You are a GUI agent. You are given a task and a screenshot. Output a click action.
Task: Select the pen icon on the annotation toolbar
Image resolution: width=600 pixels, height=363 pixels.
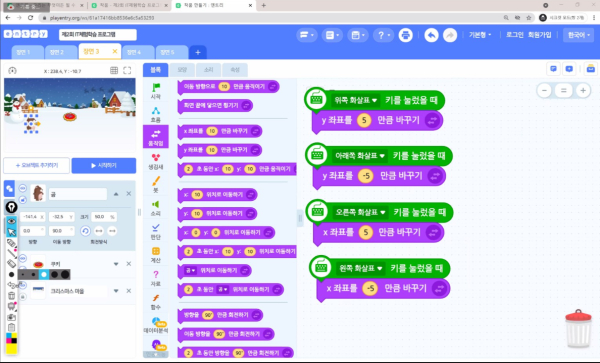[x=11, y=207]
